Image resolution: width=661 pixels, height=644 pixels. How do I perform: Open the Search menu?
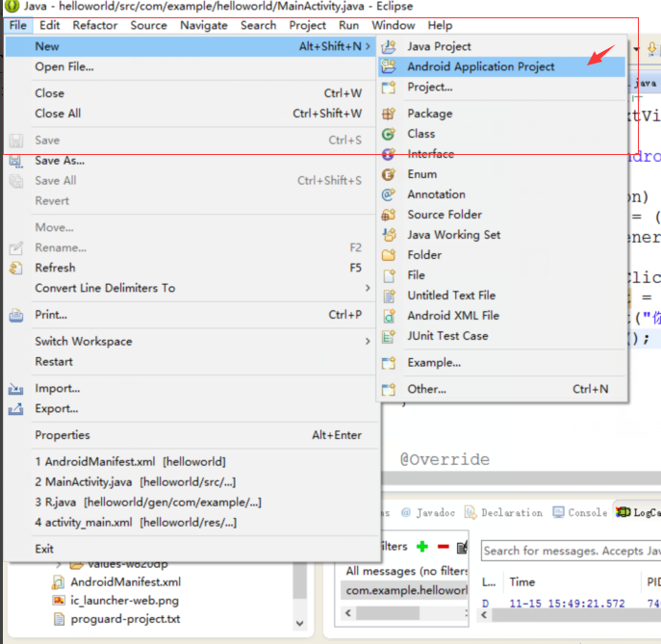[x=259, y=26]
